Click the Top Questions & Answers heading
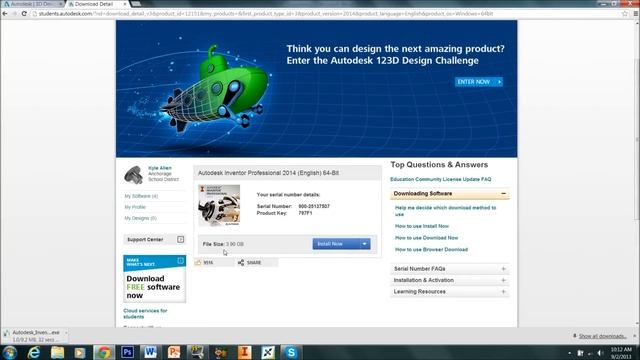Image resolution: width=640 pixels, height=360 pixels. 439,164
